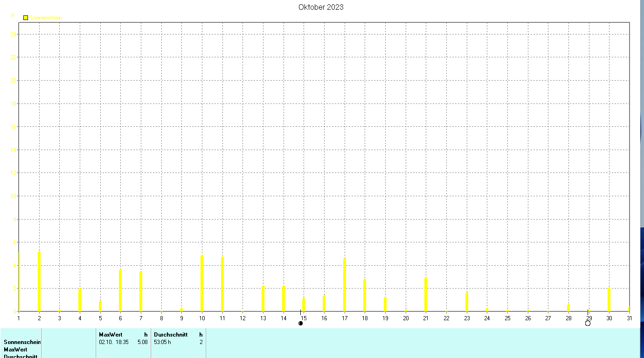Click x-axis day label 12
This screenshot has height=358, width=644.
pos(242,318)
